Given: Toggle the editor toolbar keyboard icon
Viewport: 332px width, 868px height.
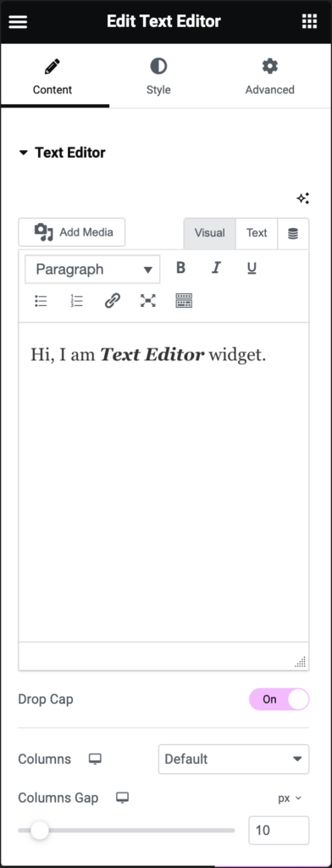Looking at the screenshot, I should pos(184,301).
